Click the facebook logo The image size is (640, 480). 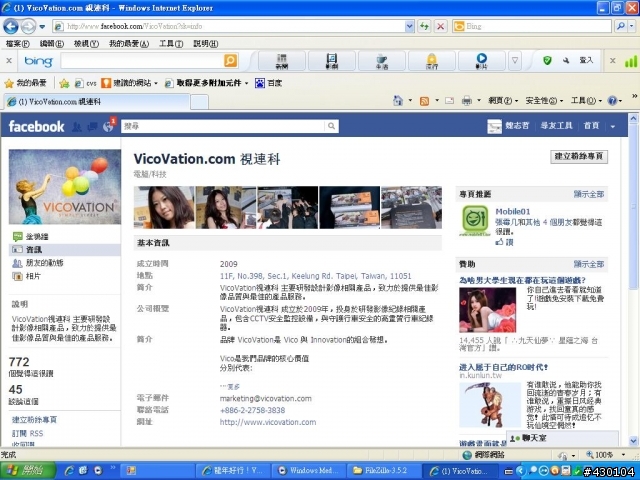(x=36, y=127)
